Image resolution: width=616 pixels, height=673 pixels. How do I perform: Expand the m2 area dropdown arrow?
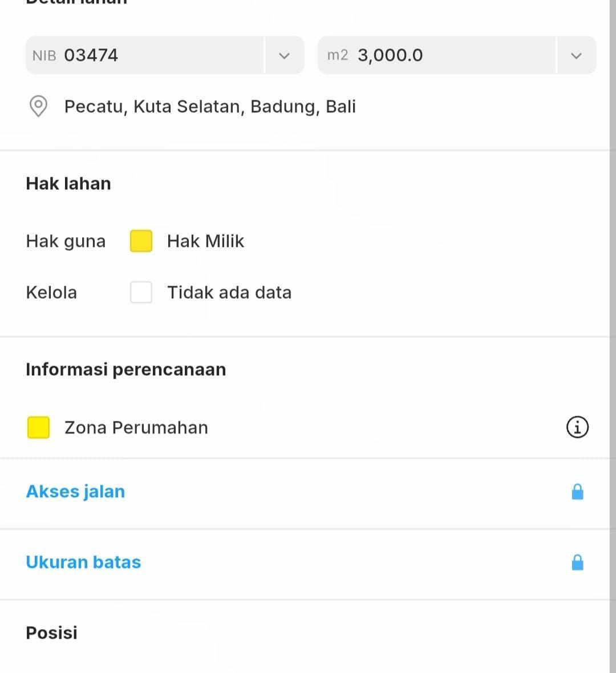[x=576, y=55]
